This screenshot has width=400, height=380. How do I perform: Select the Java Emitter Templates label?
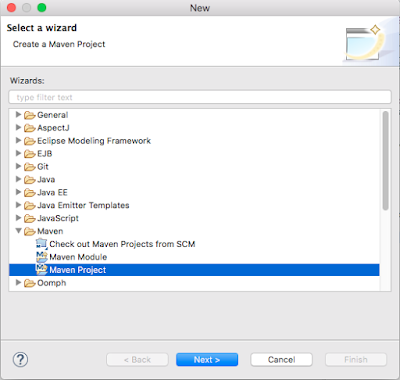pyautogui.click(x=83, y=205)
